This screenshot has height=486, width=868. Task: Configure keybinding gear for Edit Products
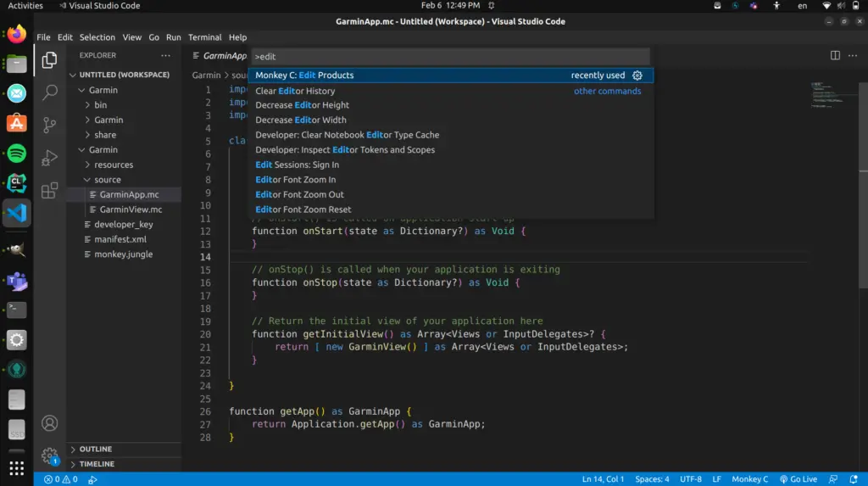pos(637,75)
